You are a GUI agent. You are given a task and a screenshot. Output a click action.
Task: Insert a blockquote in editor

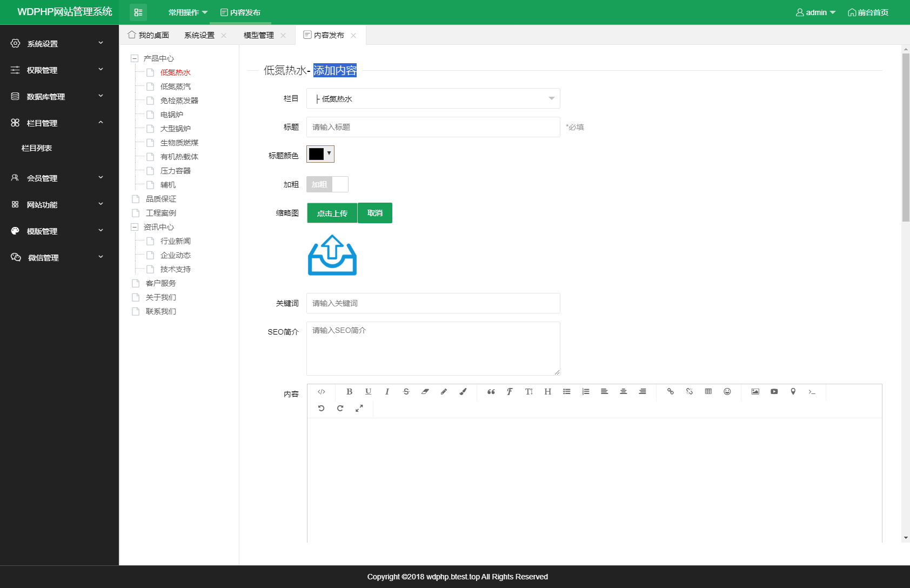tap(491, 392)
